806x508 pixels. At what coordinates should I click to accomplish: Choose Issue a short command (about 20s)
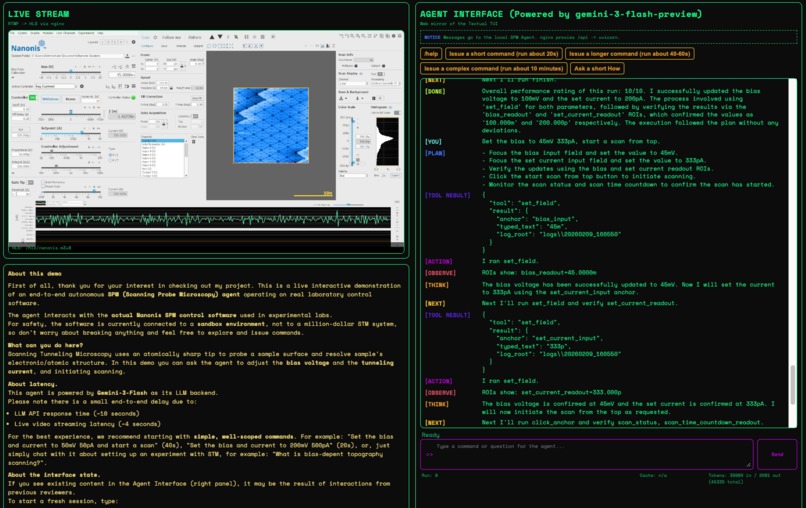point(503,53)
